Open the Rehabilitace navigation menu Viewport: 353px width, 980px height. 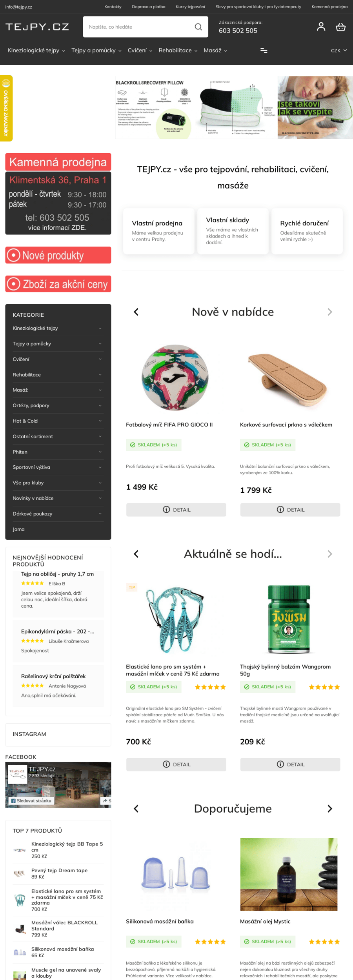click(178, 50)
